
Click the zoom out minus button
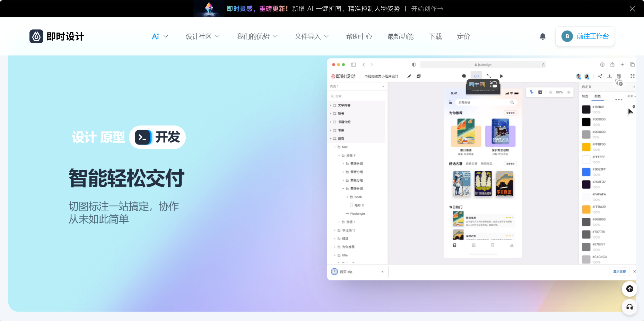point(550,92)
